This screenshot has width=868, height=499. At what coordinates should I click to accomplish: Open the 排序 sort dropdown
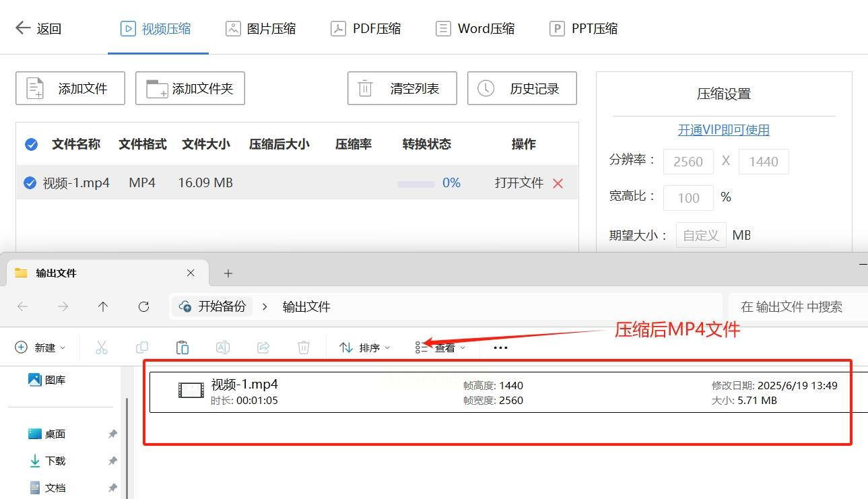click(365, 347)
